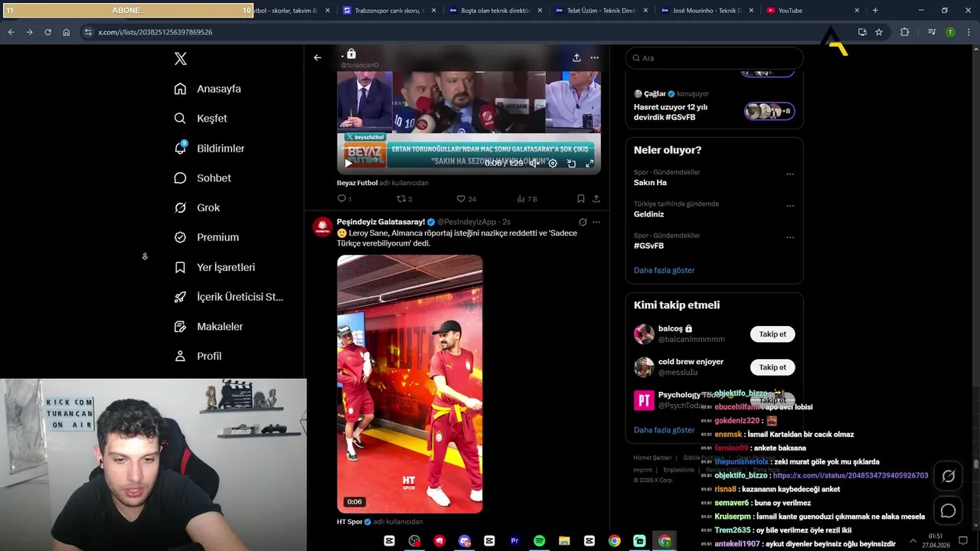Follow cold brew enjoyer with Takip et
The width and height of the screenshot is (980, 551).
coord(773,367)
